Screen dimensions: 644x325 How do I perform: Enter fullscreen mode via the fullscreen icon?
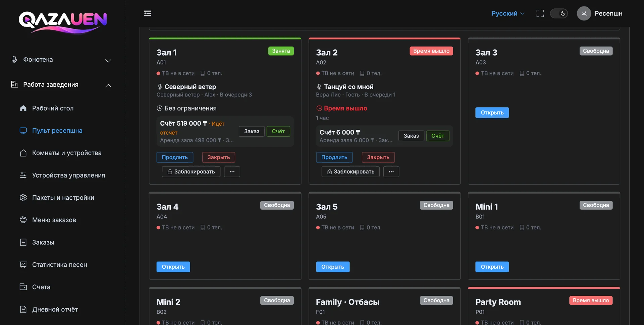[x=540, y=13]
